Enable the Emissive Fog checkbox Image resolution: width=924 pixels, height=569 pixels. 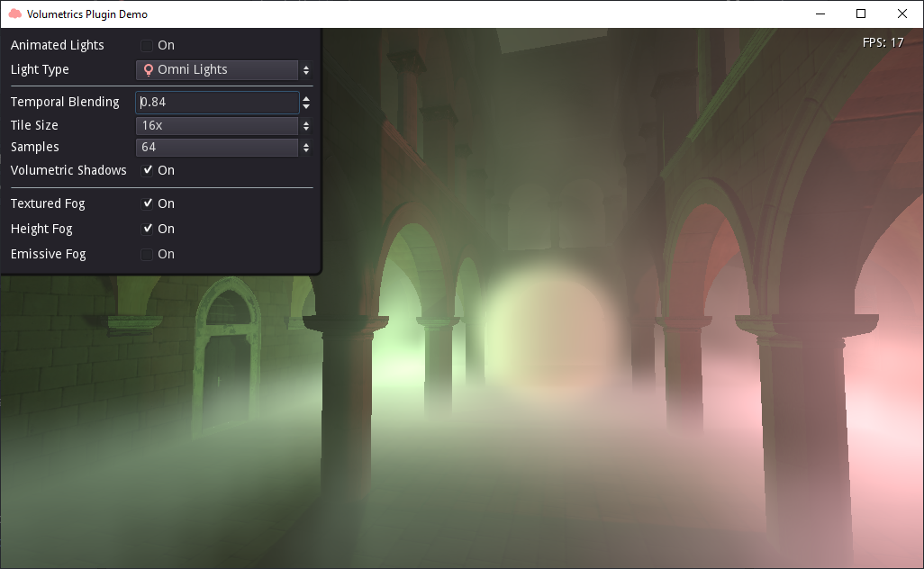[x=147, y=255]
